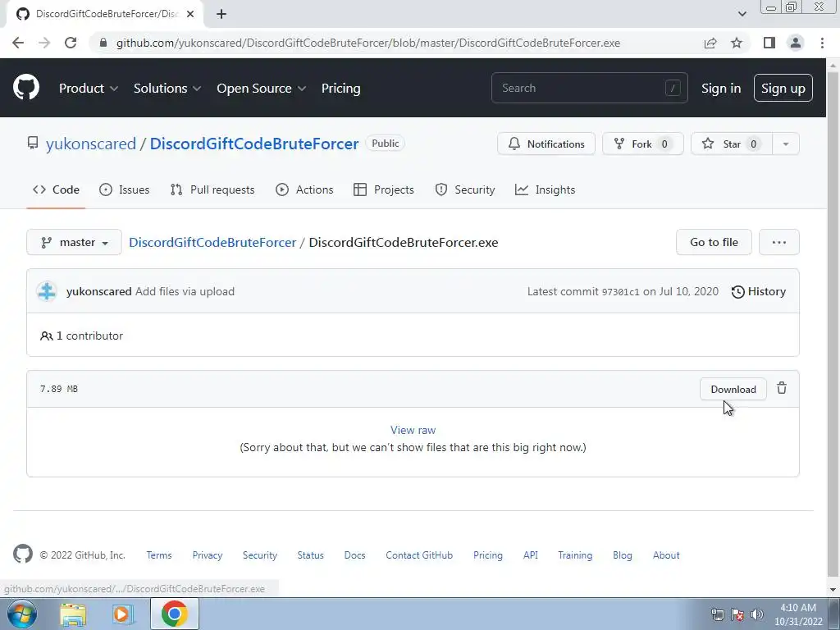Screen dimensions: 840x630
Task: Open the footer Status link
Action: 311,555
